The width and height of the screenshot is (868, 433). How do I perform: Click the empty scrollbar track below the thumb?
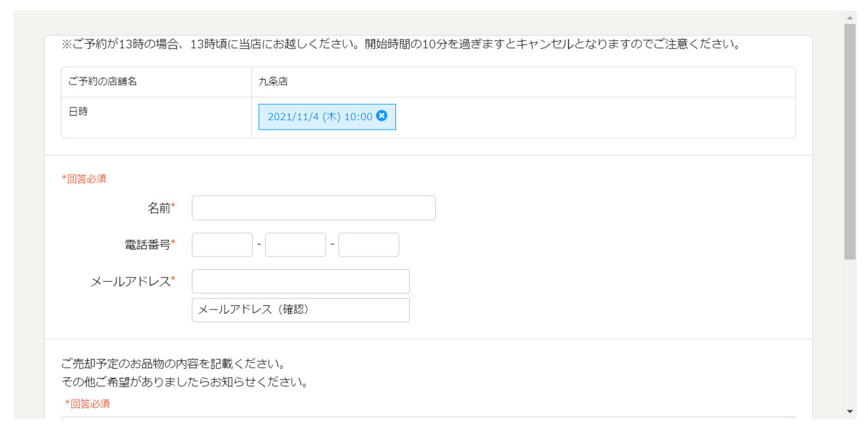coord(850,332)
